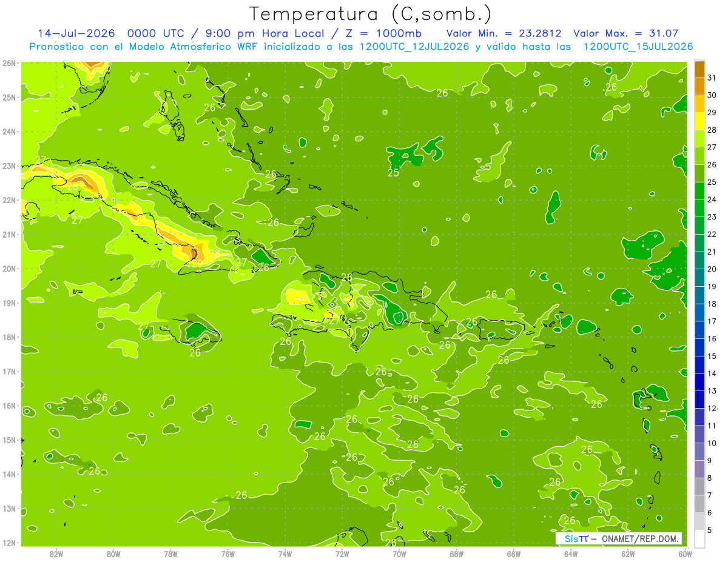Viewport: 728px width, 562px height.
Task: Click the '80W' longitude axis label
Action: (113, 554)
